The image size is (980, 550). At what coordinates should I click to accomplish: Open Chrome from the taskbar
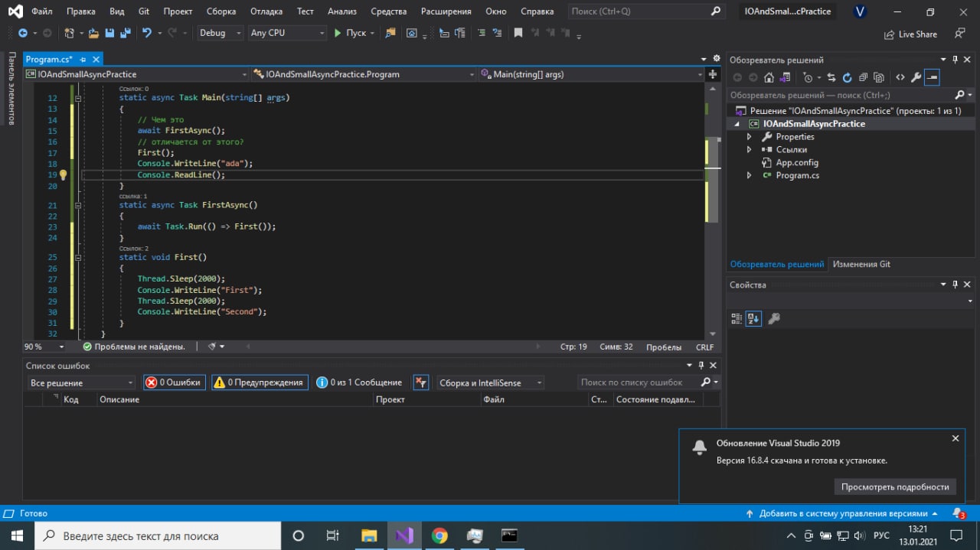(439, 535)
